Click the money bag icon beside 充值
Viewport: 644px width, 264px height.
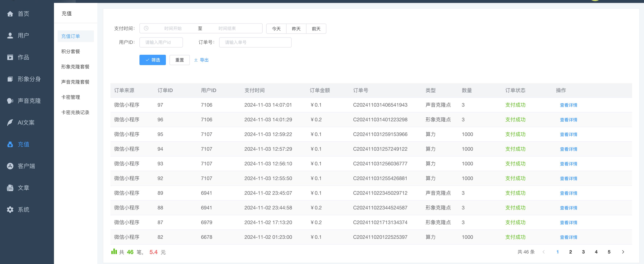click(10, 144)
